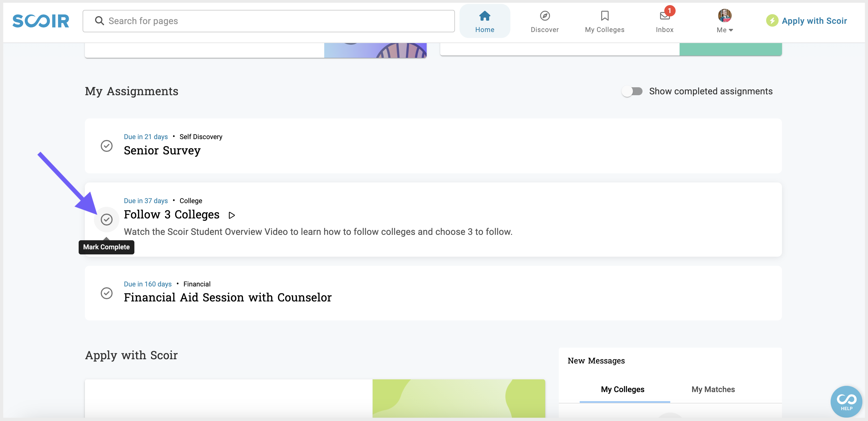Mark Financial Aid Session with Counselor complete
868x421 pixels.
(x=106, y=293)
